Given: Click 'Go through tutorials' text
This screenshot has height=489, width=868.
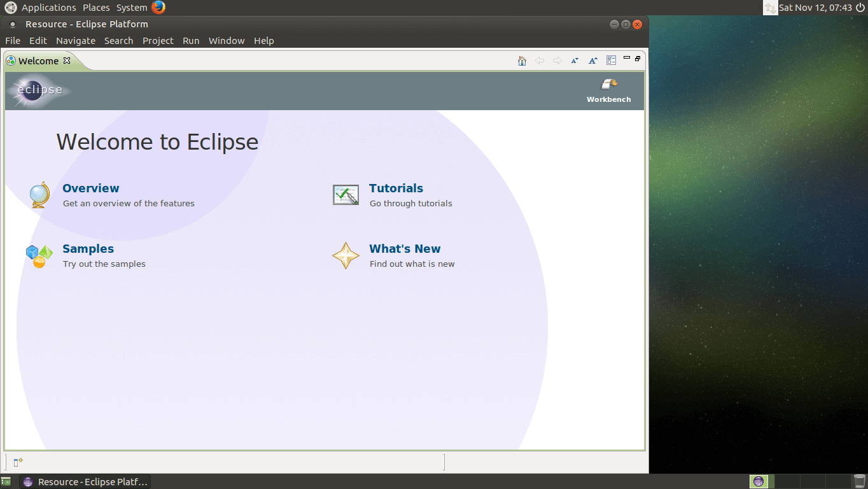Looking at the screenshot, I should click(x=411, y=204).
